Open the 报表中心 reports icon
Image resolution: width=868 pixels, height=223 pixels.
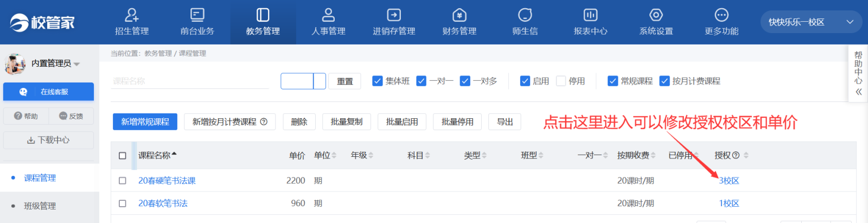click(x=590, y=15)
